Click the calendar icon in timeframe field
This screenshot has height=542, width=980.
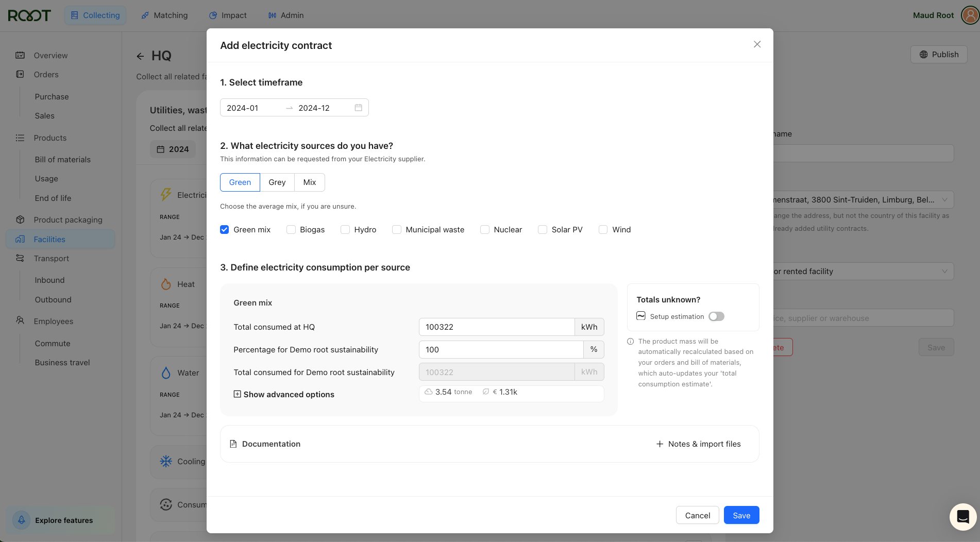click(358, 108)
